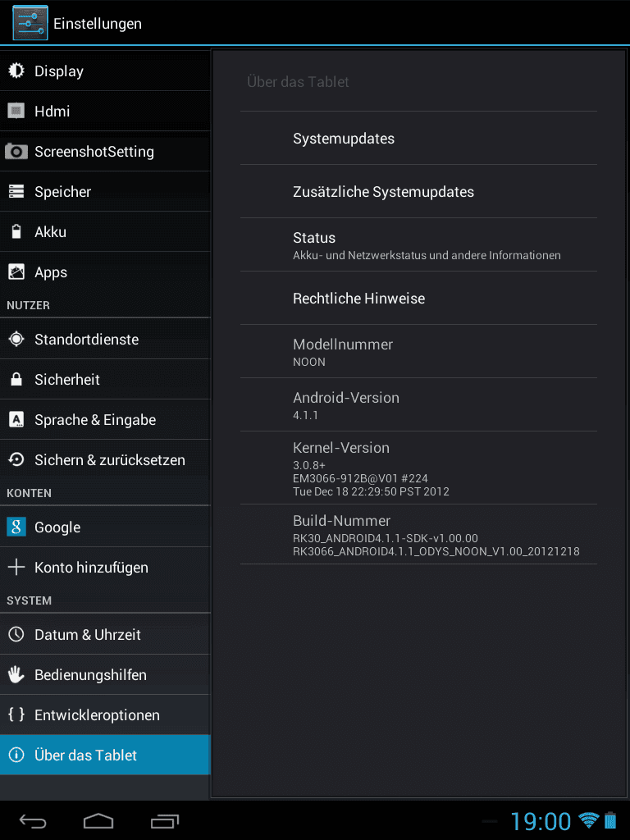Viewport: 630px width, 840px height.
Task: Open Google account icon
Action: 16,527
